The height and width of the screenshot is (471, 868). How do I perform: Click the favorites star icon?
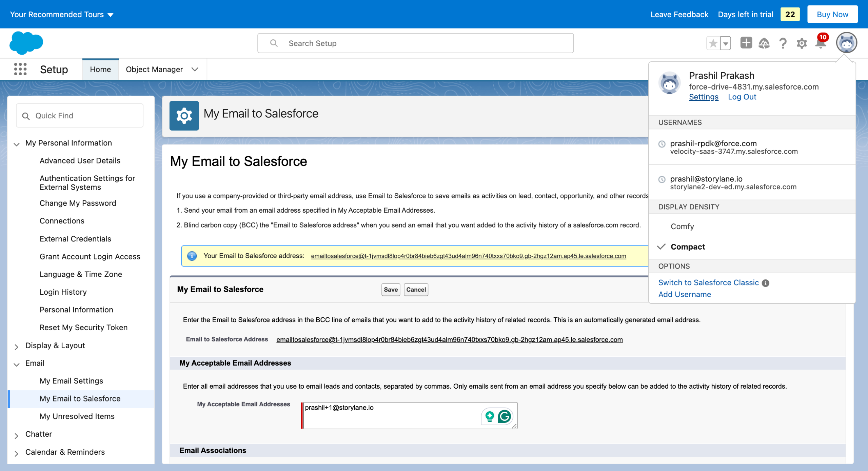(x=713, y=43)
